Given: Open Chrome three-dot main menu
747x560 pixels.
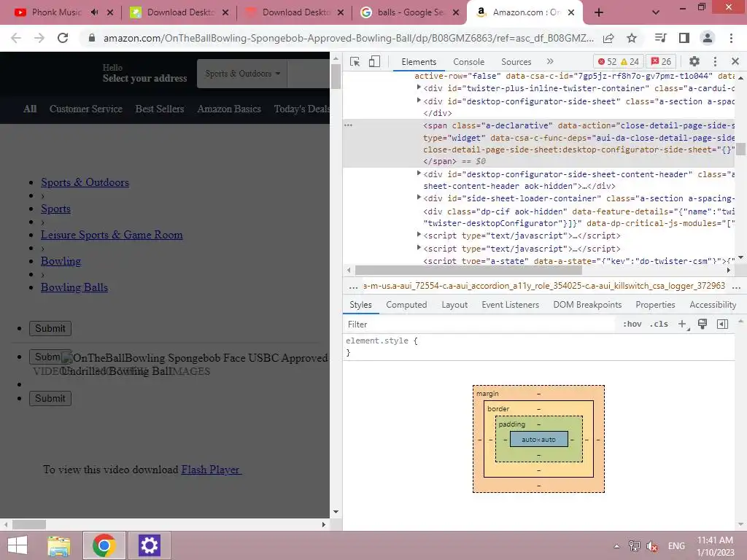Looking at the screenshot, I should click(731, 38).
